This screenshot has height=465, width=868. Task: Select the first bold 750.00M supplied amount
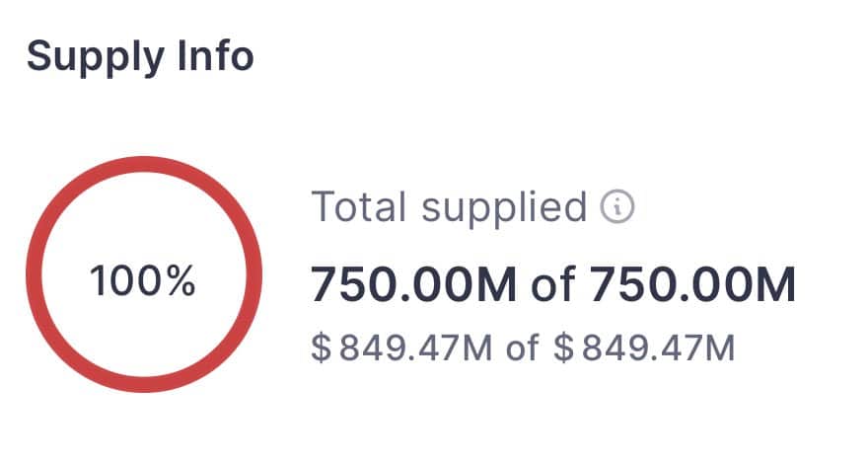414,286
